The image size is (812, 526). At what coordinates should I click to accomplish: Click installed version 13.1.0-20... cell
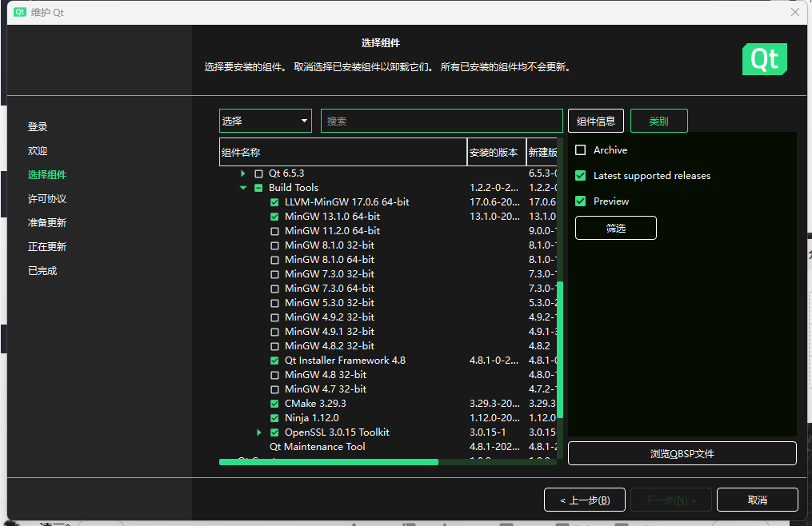point(494,217)
